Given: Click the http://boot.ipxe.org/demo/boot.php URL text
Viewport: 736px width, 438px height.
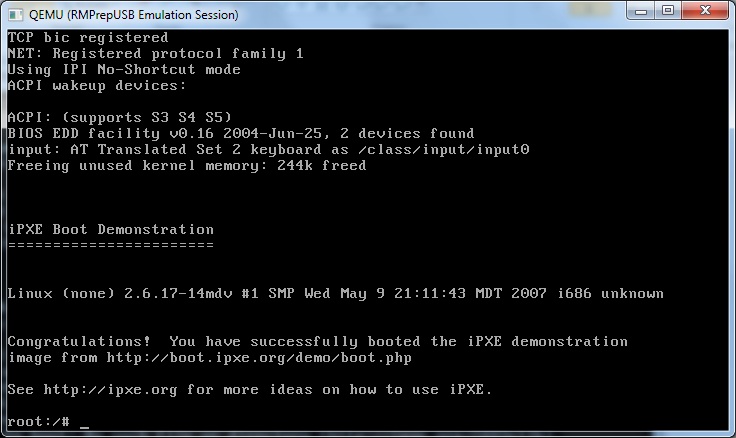Looking at the screenshot, I should pos(259,358).
